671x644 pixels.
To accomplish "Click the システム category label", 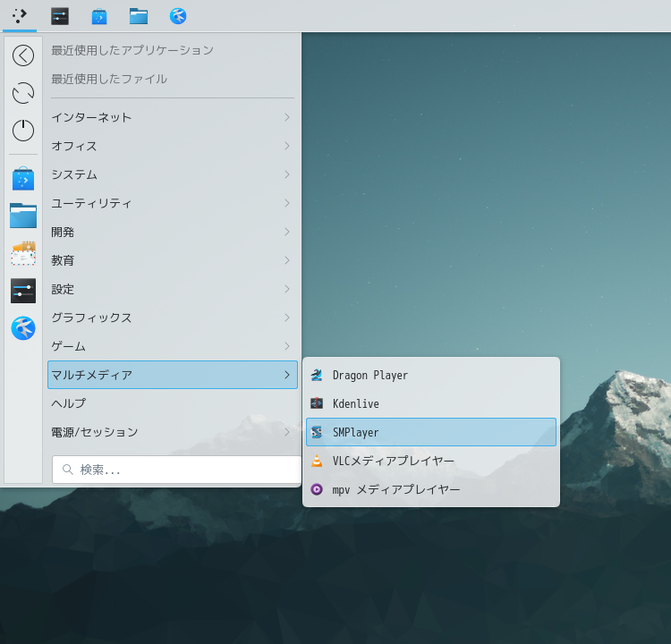I will [x=74, y=174].
